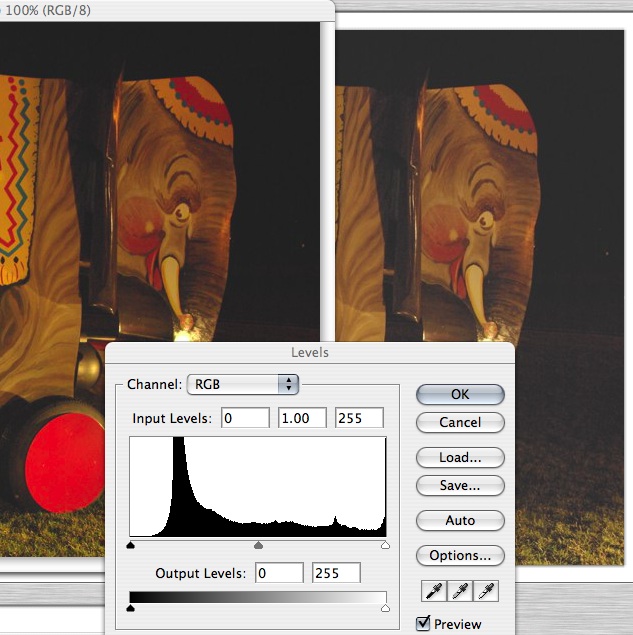633x635 pixels.
Task: Click the white output levels slider
Action: 385,607
